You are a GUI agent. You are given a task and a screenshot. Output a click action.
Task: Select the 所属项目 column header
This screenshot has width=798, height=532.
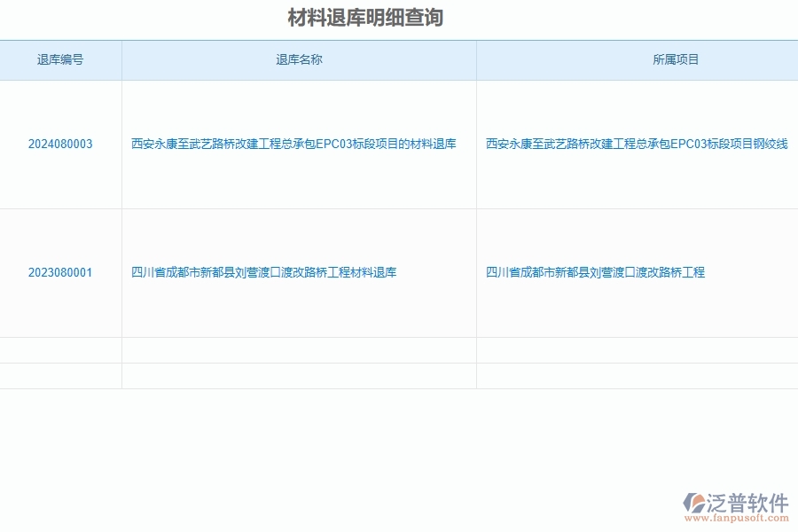637,59
